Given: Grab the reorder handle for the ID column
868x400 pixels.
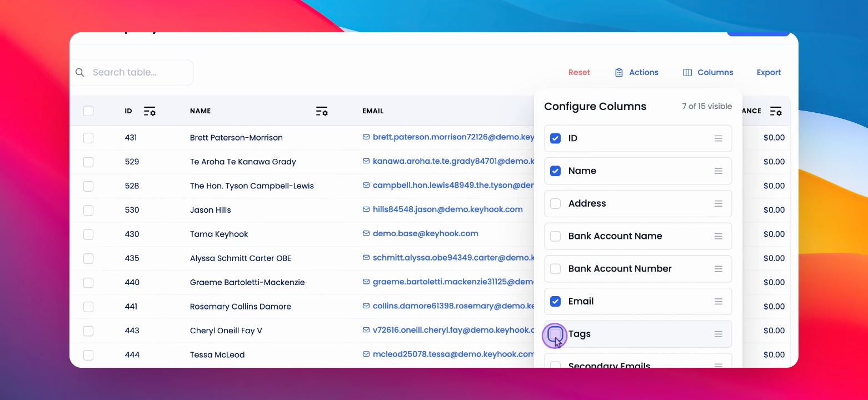Looking at the screenshot, I should click(719, 138).
